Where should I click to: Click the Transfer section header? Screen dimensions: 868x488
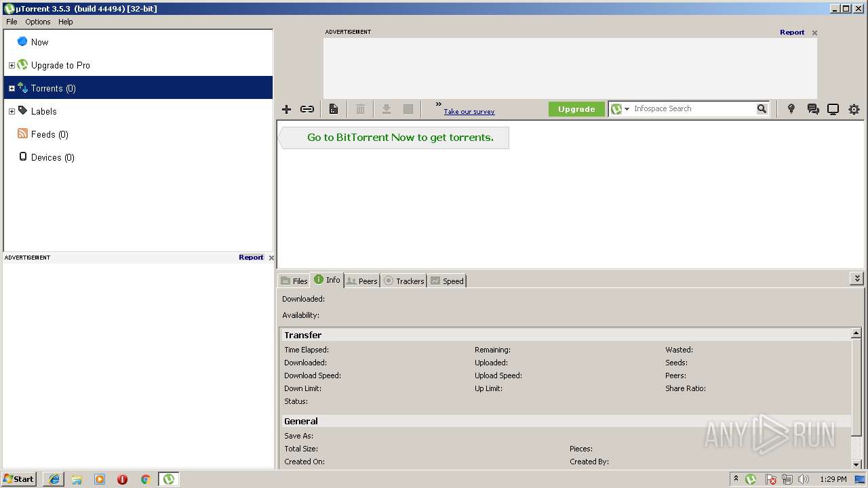click(566, 335)
